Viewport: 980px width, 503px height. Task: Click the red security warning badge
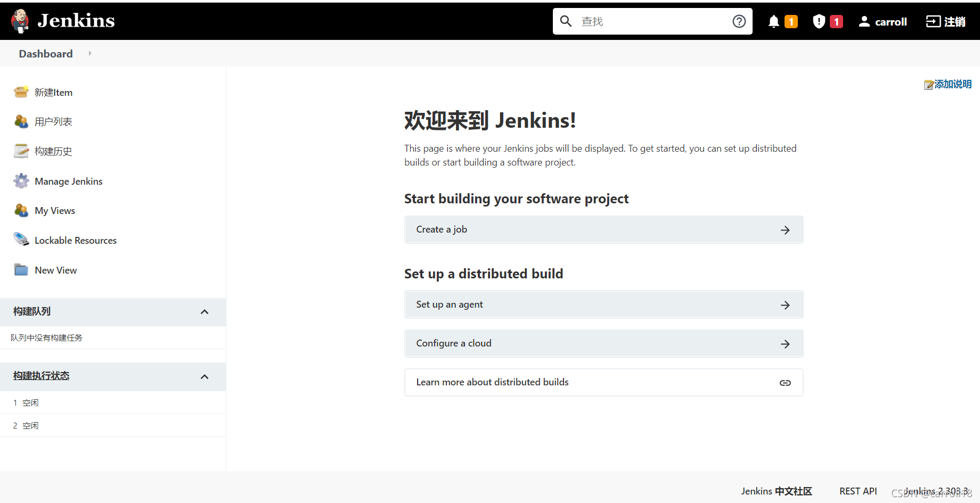point(837,21)
